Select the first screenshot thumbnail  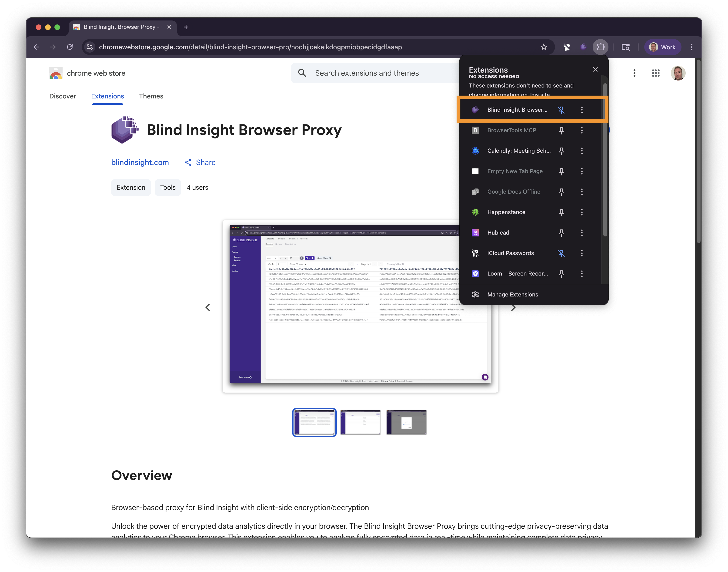[314, 422]
